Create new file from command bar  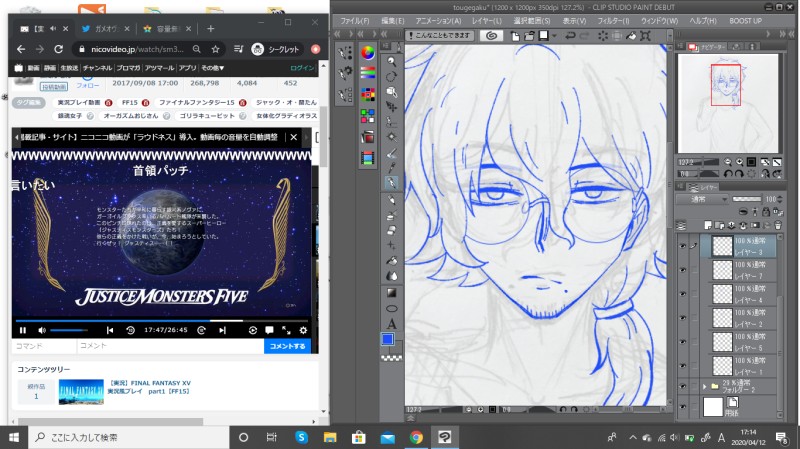click(515, 36)
